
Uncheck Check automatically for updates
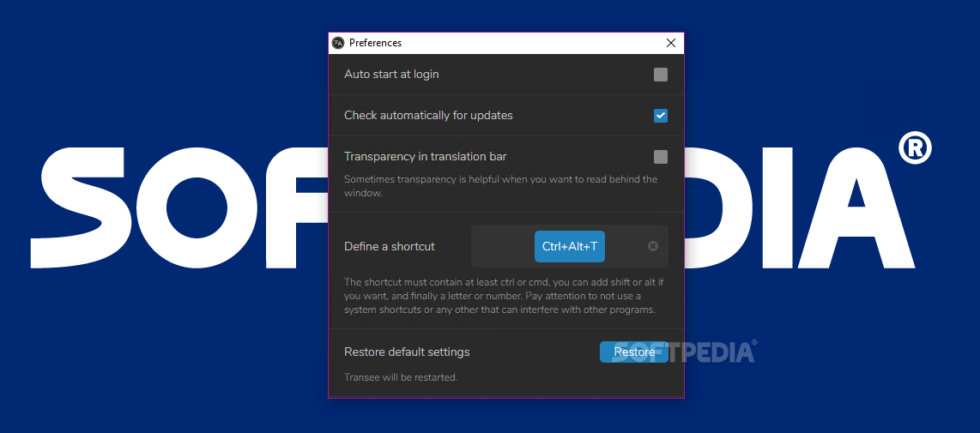(661, 116)
